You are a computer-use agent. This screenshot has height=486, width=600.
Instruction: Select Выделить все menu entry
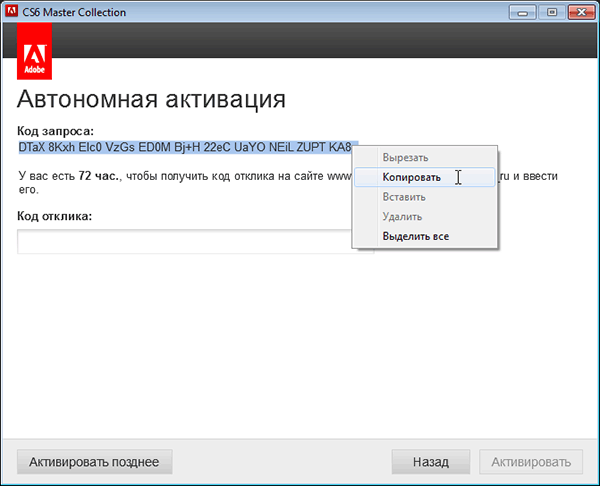425,236
